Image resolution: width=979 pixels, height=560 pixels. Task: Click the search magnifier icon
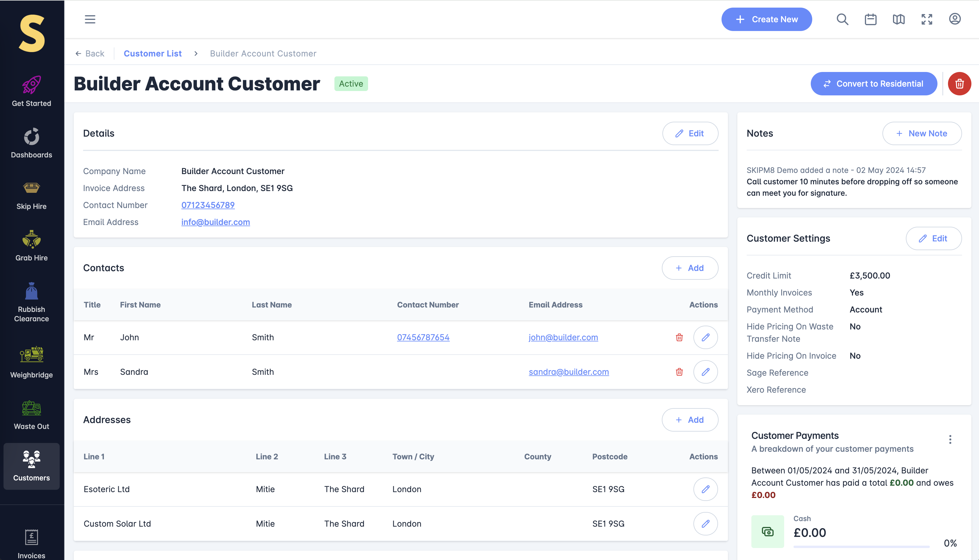(x=842, y=19)
